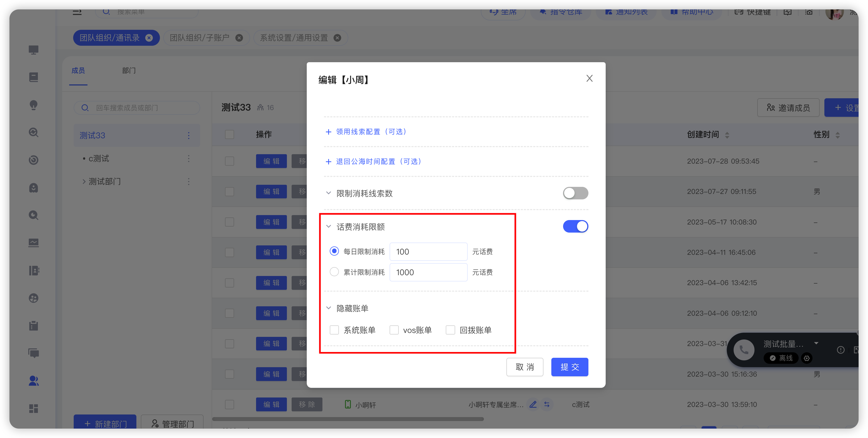
Task: Close the 系统设置/通用设置 tab
Action: pyautogui.click(x=337, y=38)
